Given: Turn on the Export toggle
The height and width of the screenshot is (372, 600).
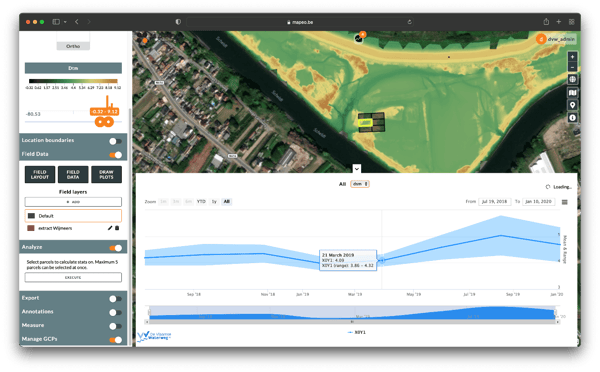Looking at the screenshot, I should (x=115, y=299).
